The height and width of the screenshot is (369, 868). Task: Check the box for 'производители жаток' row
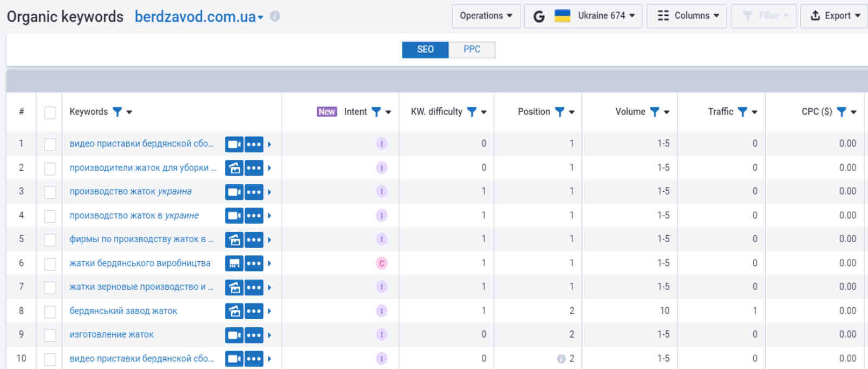point(50,169)
